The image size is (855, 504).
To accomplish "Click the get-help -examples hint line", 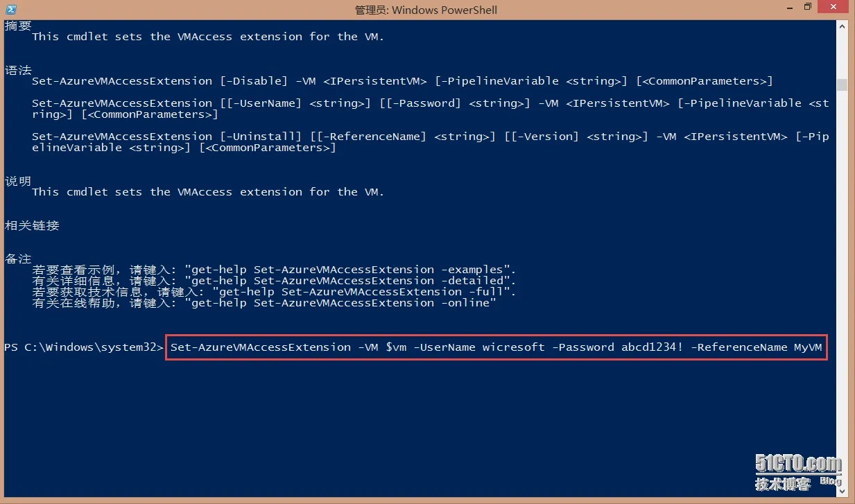I will tap(274, 270).
